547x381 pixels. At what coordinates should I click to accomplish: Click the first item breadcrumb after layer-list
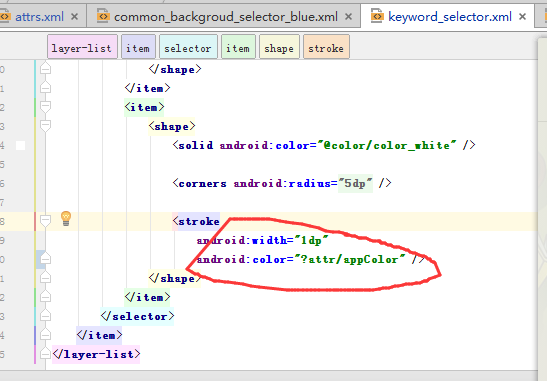138,47
